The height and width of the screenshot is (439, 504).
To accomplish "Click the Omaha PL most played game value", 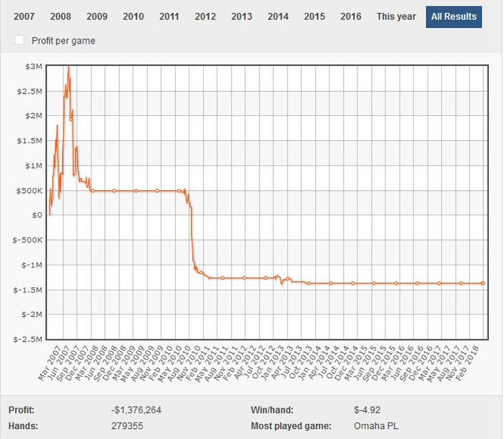I will point(376,426).
